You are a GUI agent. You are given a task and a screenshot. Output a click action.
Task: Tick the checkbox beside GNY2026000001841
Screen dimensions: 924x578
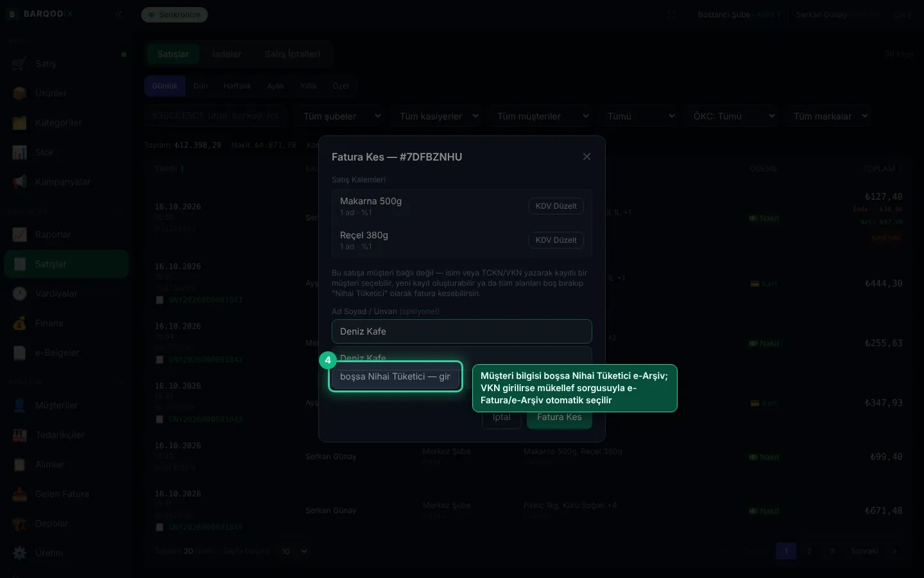click(x=159, y=300)
